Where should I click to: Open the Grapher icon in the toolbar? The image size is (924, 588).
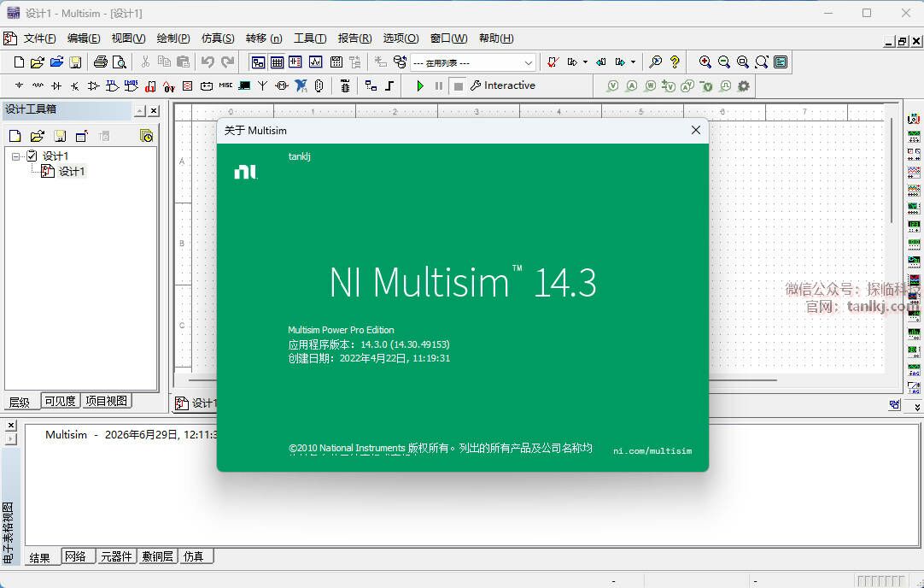316,62
